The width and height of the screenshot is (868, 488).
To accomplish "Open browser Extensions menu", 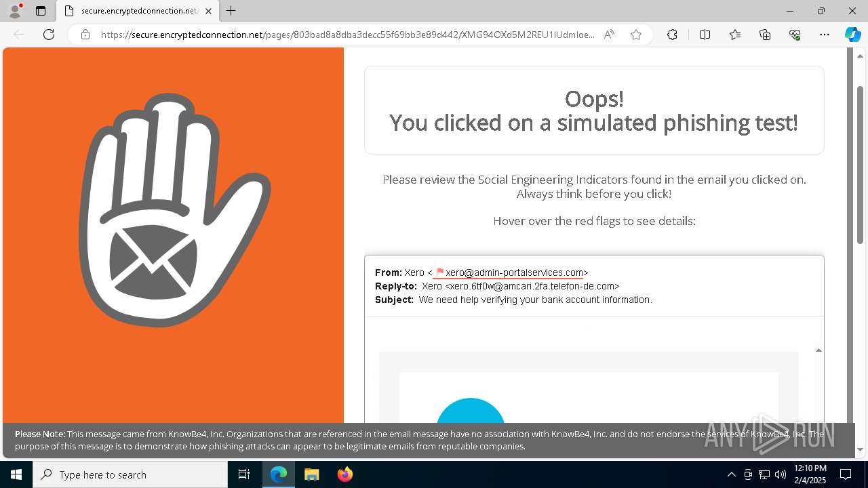I will pyautogui.click(x=672, y=35).
